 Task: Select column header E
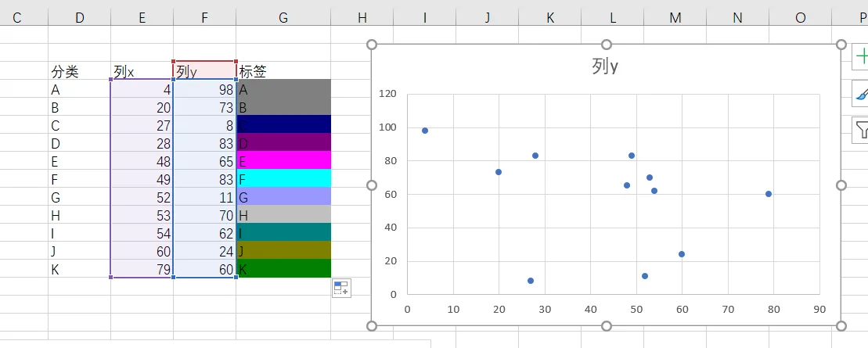142,18
